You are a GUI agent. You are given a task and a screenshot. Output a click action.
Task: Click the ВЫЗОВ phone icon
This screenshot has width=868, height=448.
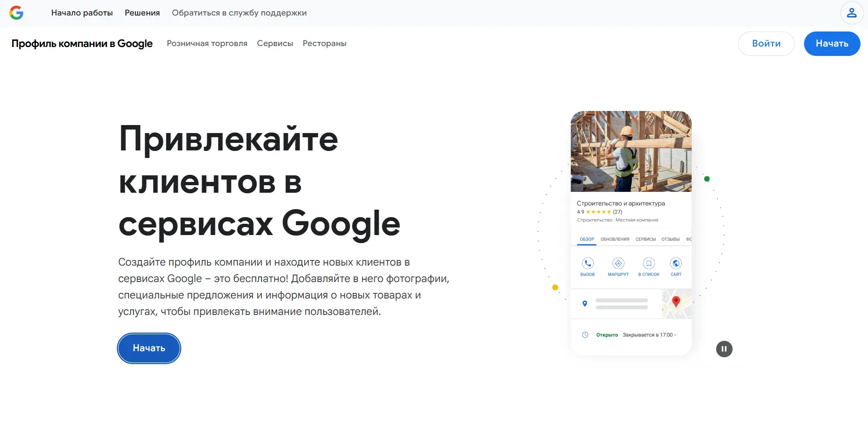(x=587, y=263)
